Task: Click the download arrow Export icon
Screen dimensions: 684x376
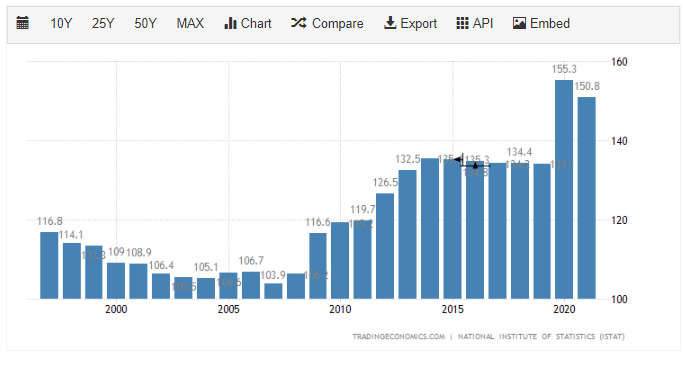Action: click(x=390, y=23)
